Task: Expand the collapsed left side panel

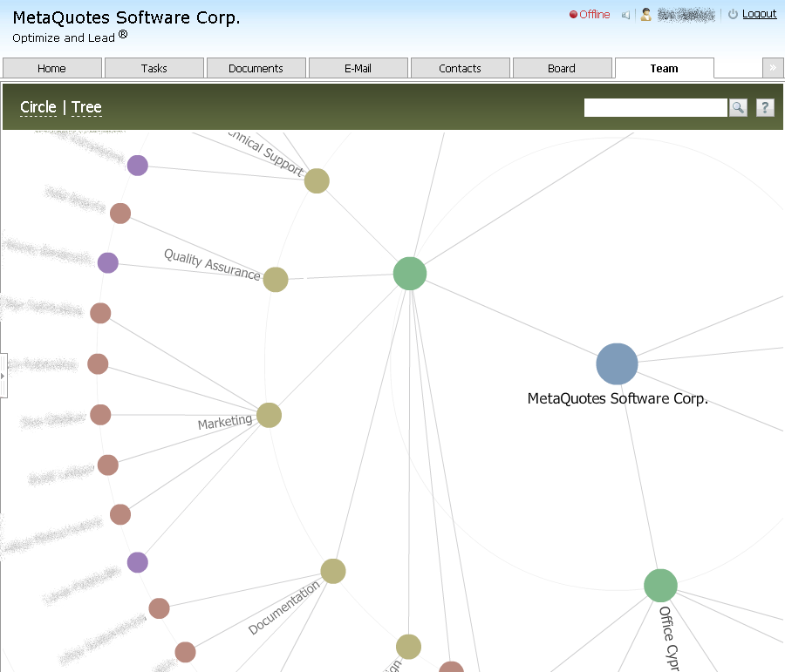Action: point(3,376)
